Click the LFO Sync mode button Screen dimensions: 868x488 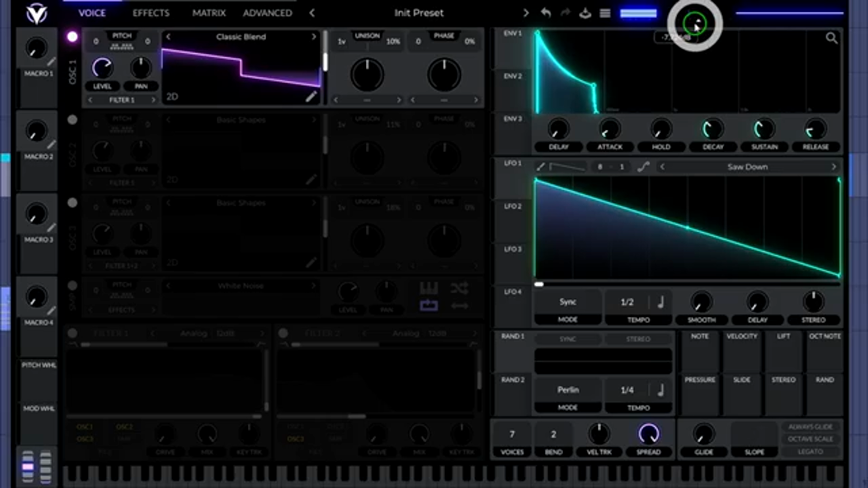568,302
